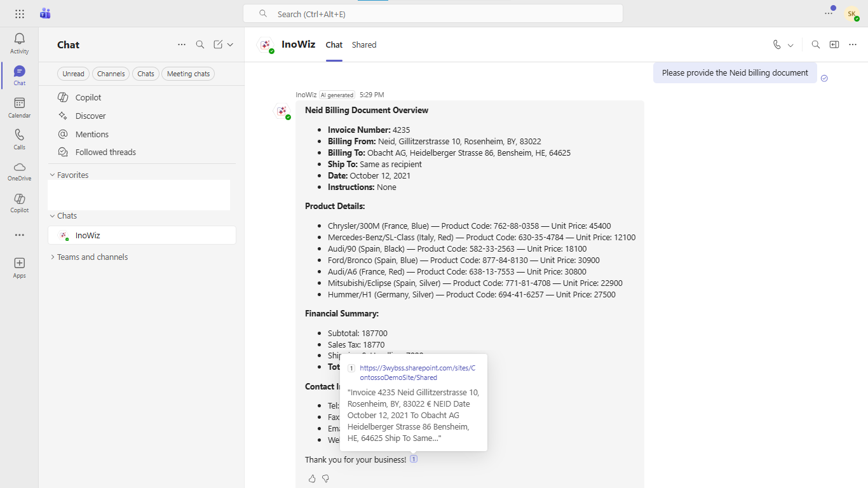This screenshot has width=868, height=488.
Task: Open the Apps panel
Action: point(19,266)
